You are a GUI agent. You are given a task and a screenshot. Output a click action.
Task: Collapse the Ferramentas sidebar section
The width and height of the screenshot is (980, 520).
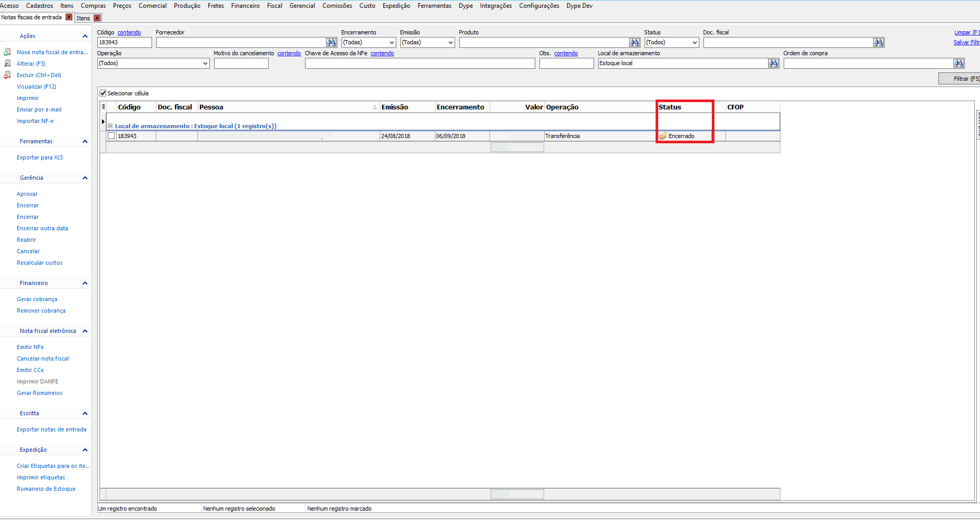(x=85, y=141)
